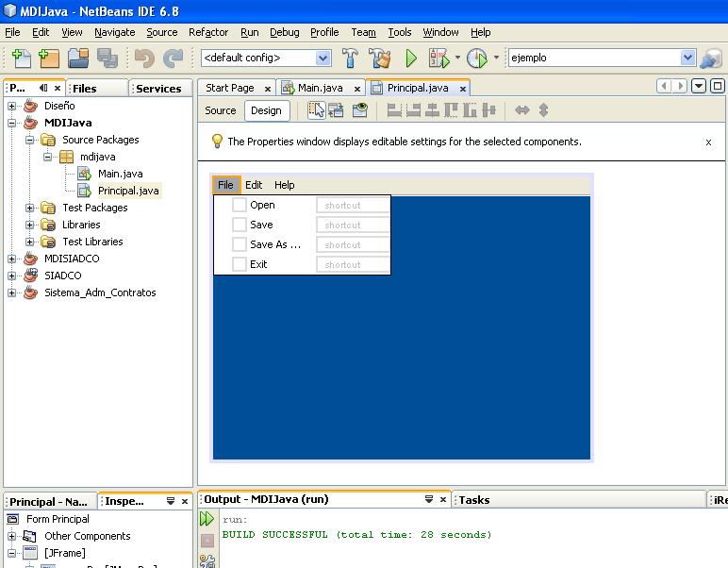Maximize editor window button

[718, 86]
